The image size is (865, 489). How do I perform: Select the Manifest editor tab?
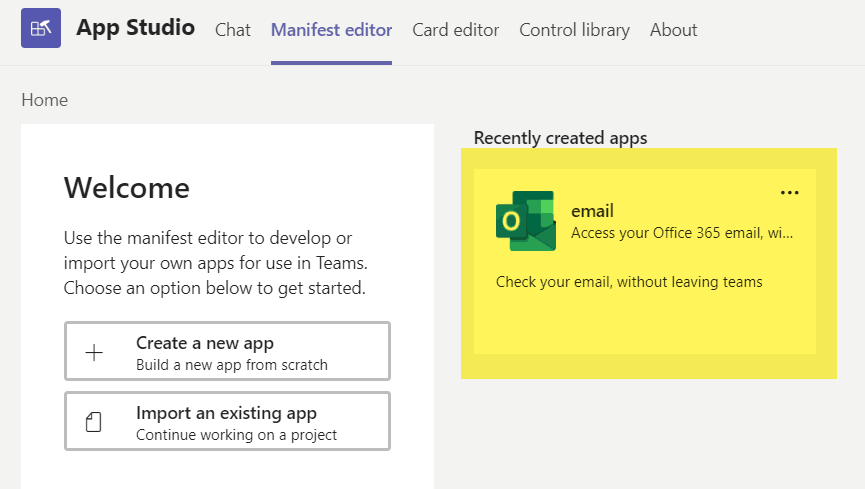(x=331, y=30)
